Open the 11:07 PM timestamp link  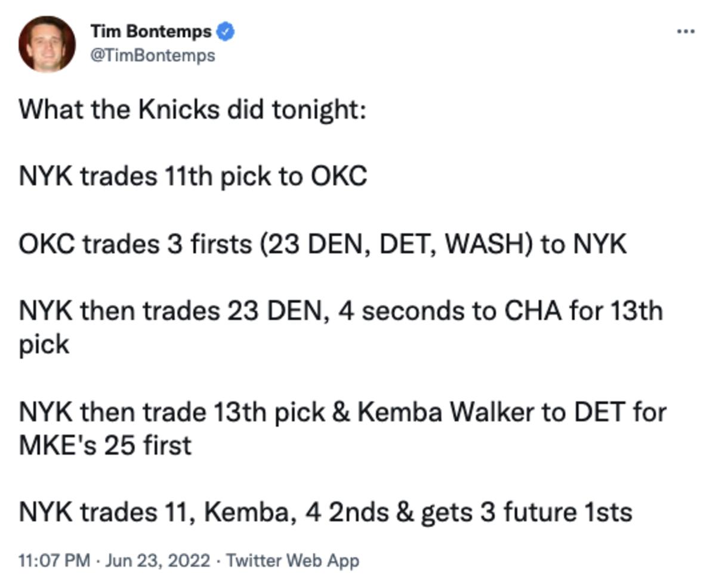(x=54, y=561)
